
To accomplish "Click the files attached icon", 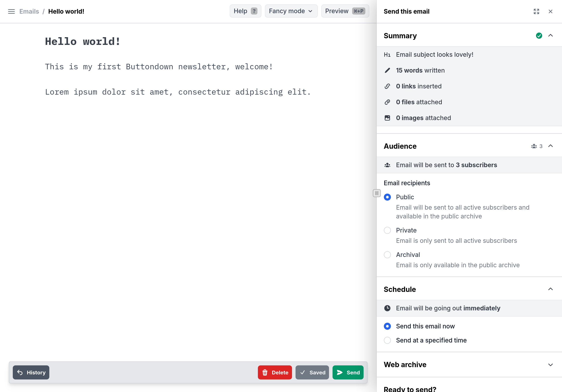I will click(x=387, y=102).
